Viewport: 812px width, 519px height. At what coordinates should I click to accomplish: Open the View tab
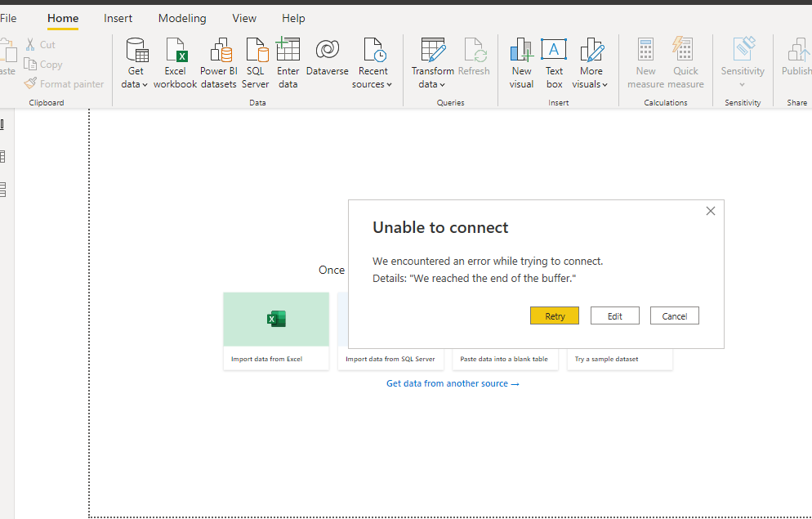244,18
